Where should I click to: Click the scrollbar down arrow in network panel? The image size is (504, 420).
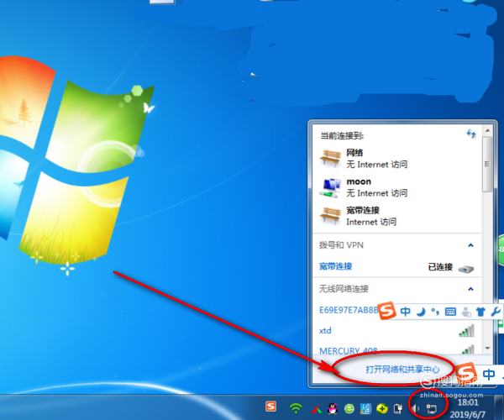487,348
